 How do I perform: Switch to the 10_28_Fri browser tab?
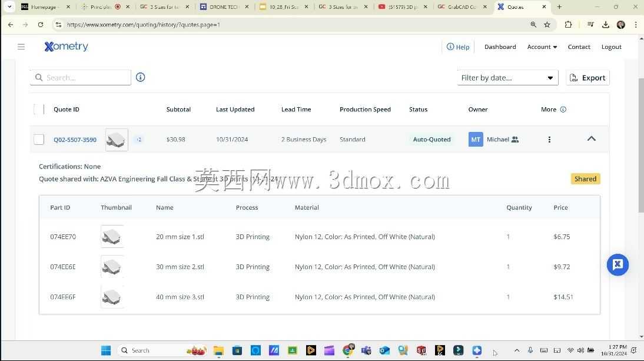(284, 7)
